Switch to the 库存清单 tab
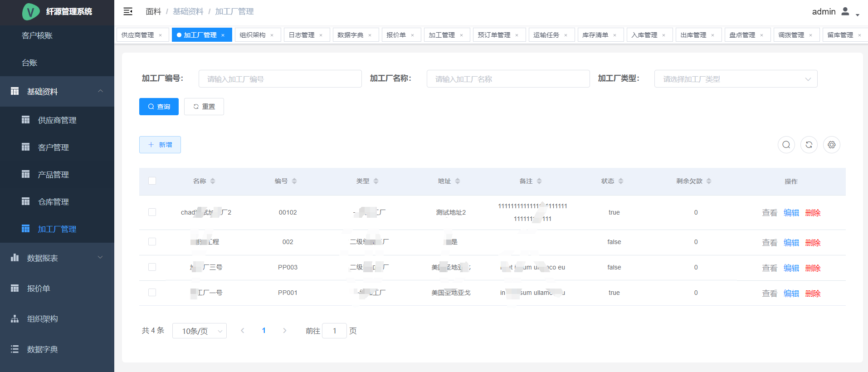Image resolution: width=868 pixels, height=372 pixels. pyautogui.click(x=595, y=35)
